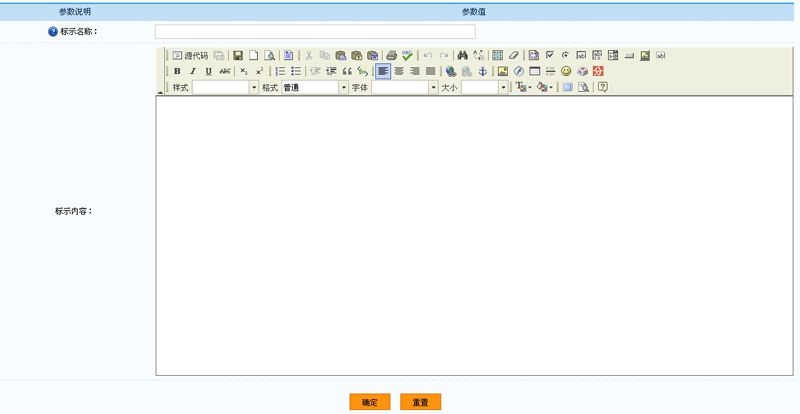Open document properties icon beside 源代码

(219, 56)
